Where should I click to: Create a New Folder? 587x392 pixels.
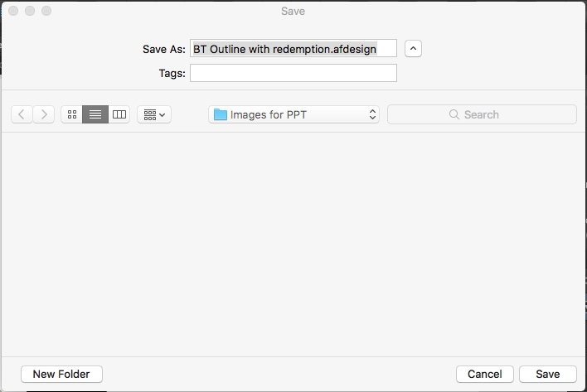pyautogui.click(x=61, y=374)
